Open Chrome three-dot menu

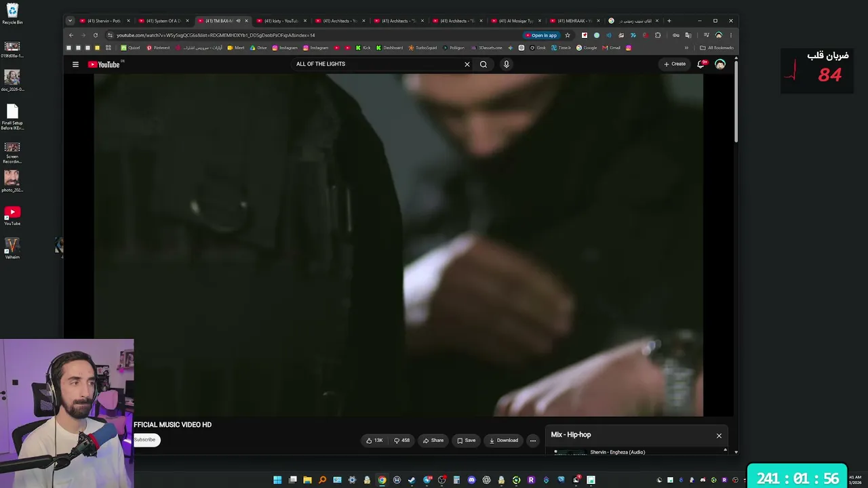click(730, 35)
